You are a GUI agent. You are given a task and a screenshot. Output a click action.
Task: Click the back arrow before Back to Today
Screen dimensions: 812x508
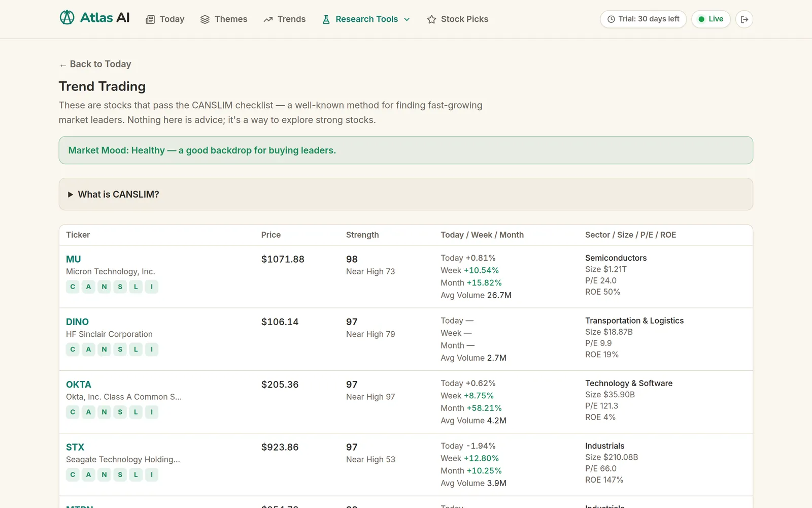[x=62, y=65]
